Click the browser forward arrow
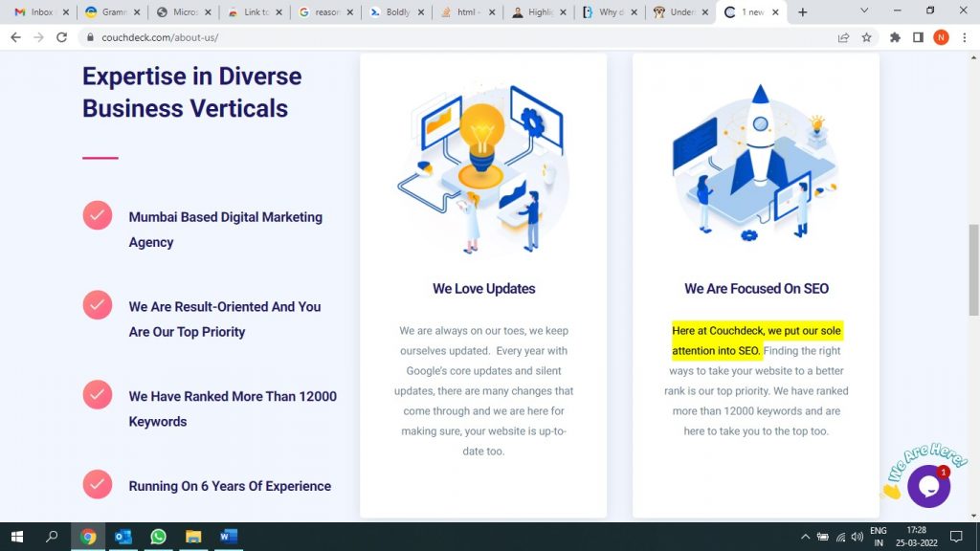The image size is (980, 551). click(38, 37)
